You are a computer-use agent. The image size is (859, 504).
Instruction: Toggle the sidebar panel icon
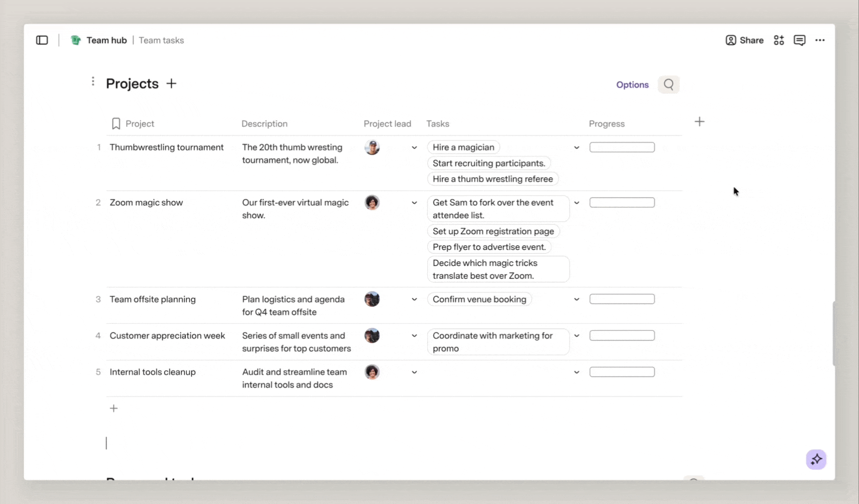42,40
